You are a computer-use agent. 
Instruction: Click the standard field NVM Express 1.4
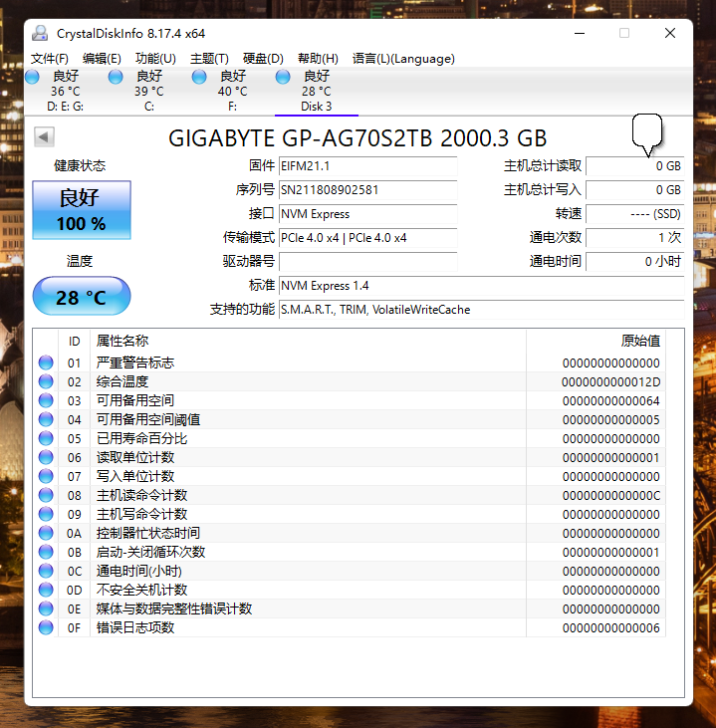[x=482, y=286]
